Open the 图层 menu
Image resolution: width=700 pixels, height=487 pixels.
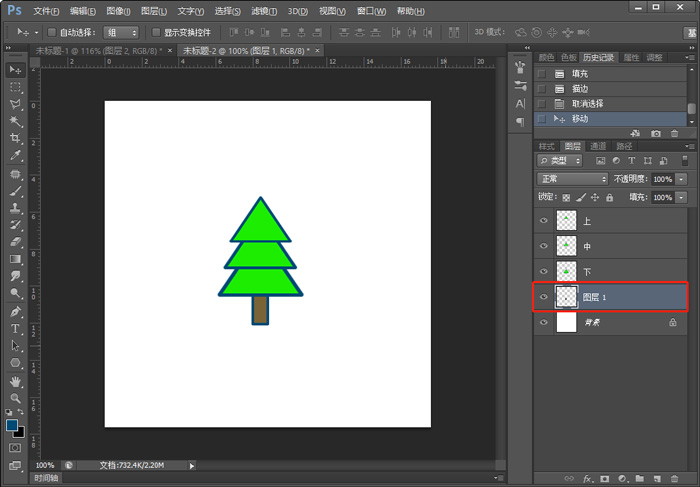point(154,11)
